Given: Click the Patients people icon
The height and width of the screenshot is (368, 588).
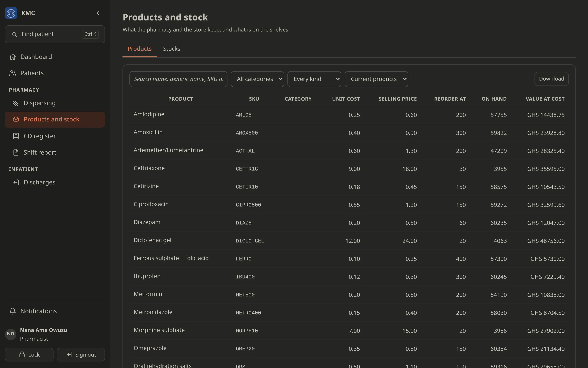Looking at the screenshot, I should [13, 73].
